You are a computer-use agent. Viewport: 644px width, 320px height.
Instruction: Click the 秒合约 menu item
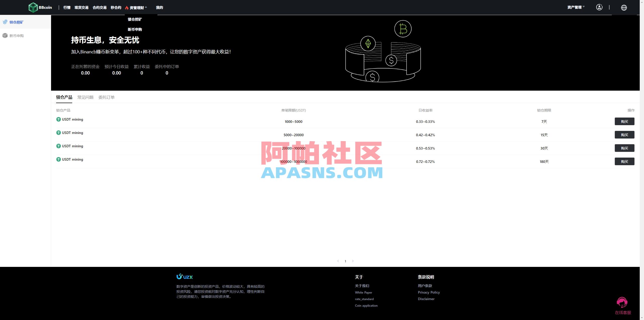tap(115, 7)
